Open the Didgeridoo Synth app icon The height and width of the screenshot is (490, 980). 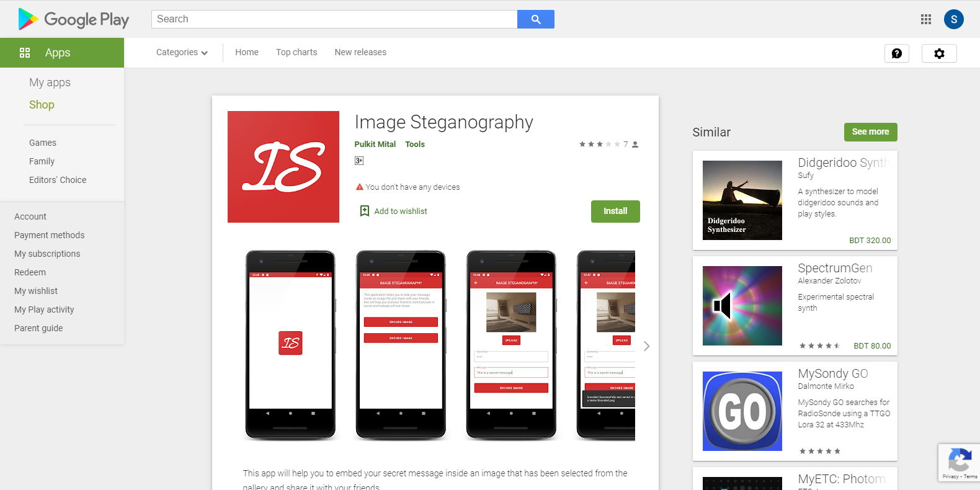[x=742, y=200]
